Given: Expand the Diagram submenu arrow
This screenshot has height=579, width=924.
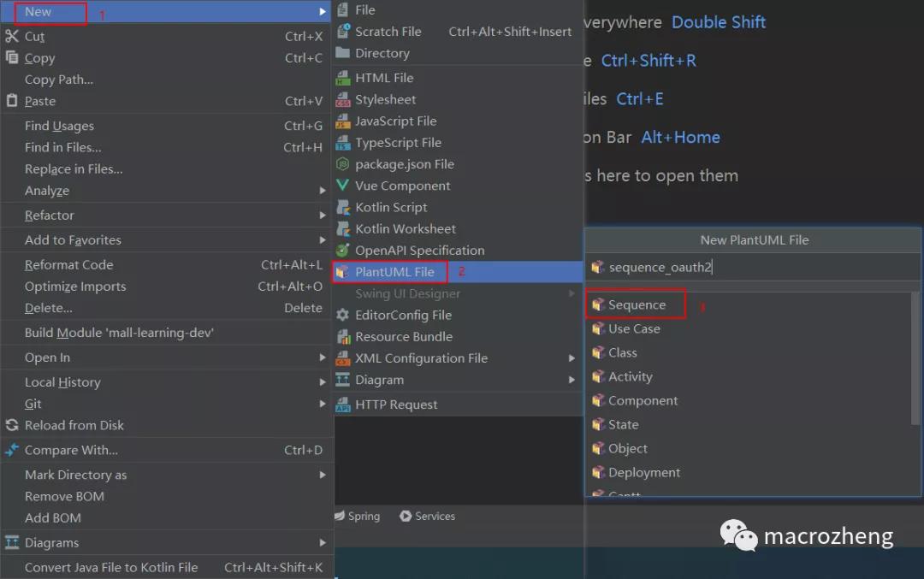Looking at the screenshot, I should click(x=572, y=380).
